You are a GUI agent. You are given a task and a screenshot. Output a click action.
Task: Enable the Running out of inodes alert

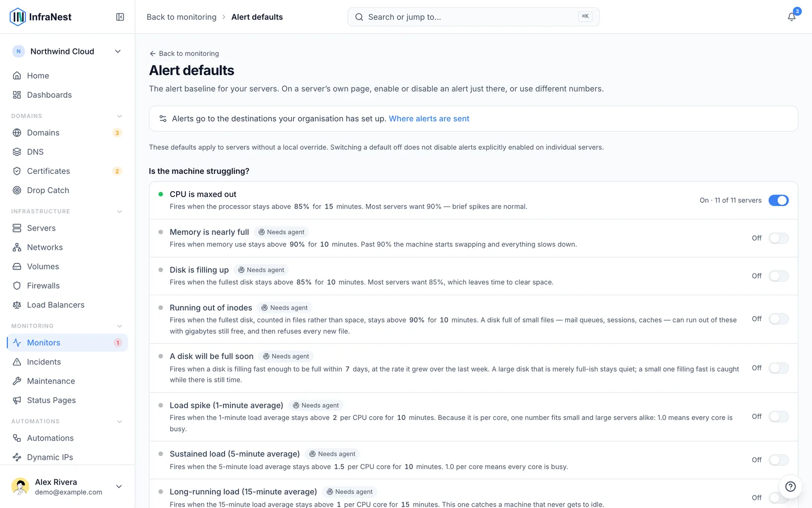pos(778,319)
